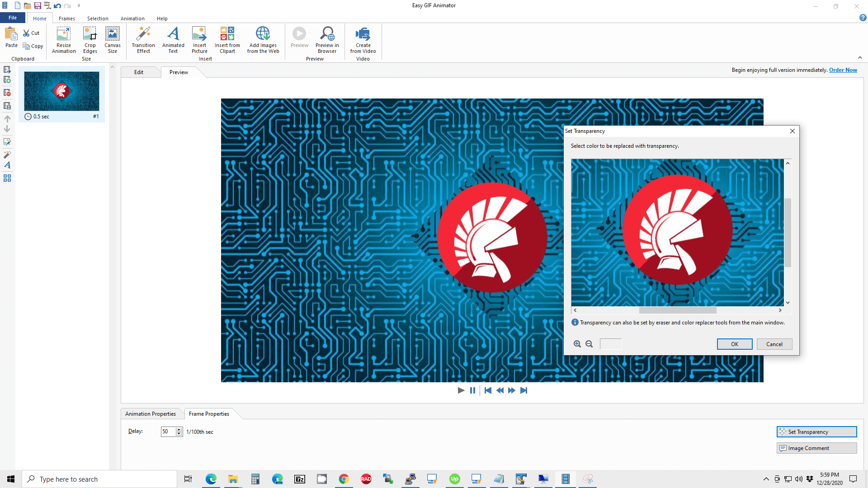Click the magic wand icon in left sidebar
The height and width of the screenshot is (488, 868).
click(7, 155)
